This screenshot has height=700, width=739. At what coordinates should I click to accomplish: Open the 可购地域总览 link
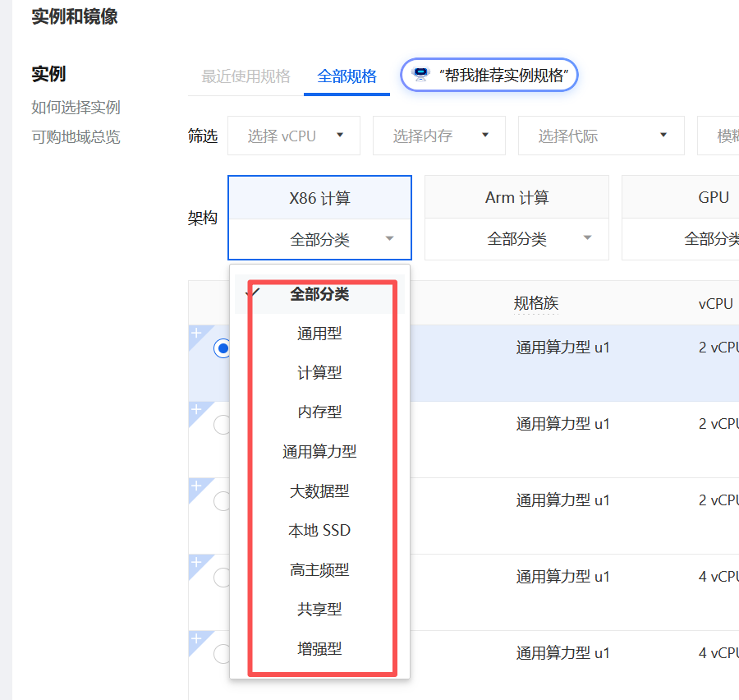click(x=76, y=136)
